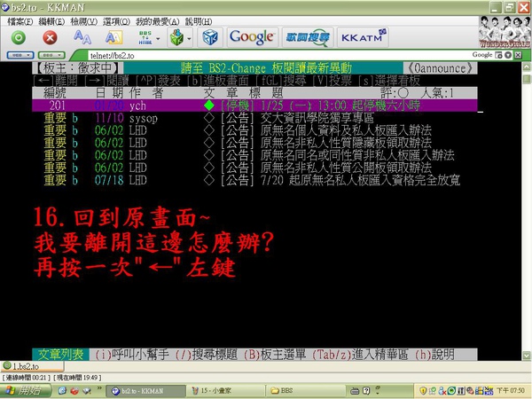Viewport: 532px width, 399px height.
Task: Open the green BBS mode dropdown
Action: (x=51, y=55)
